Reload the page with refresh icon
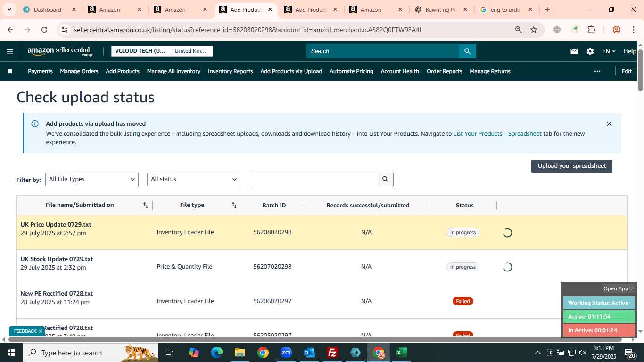644x362 pixels. coord(44,30)
